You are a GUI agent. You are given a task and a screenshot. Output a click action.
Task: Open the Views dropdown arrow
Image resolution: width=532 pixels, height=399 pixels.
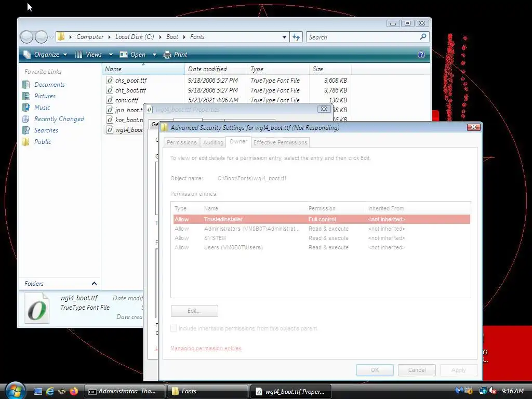[x=111, y=54]
